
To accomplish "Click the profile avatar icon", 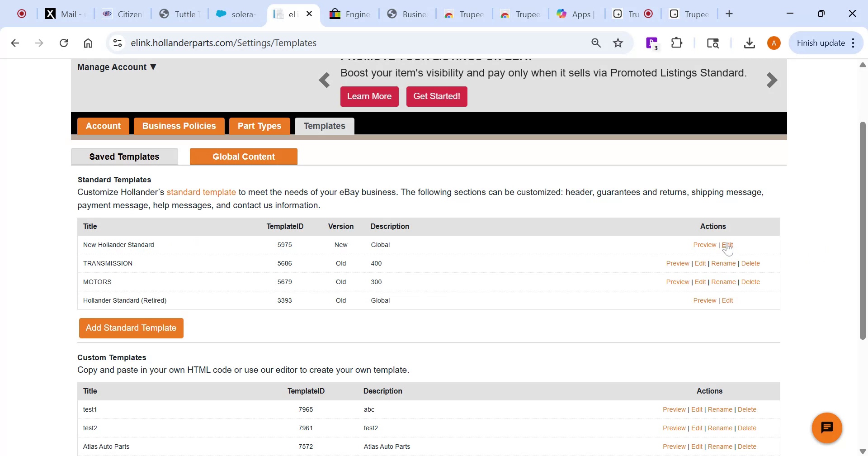I will tap(773, 43).
